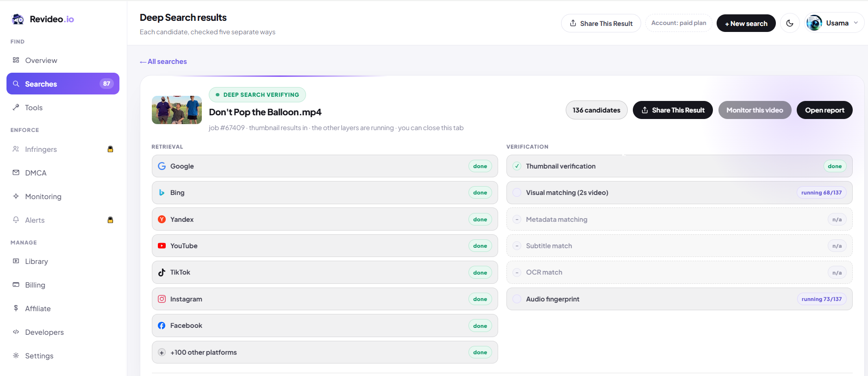Click Share This Result in top header
The image size is (868, 376).
[x=601, y=23]
